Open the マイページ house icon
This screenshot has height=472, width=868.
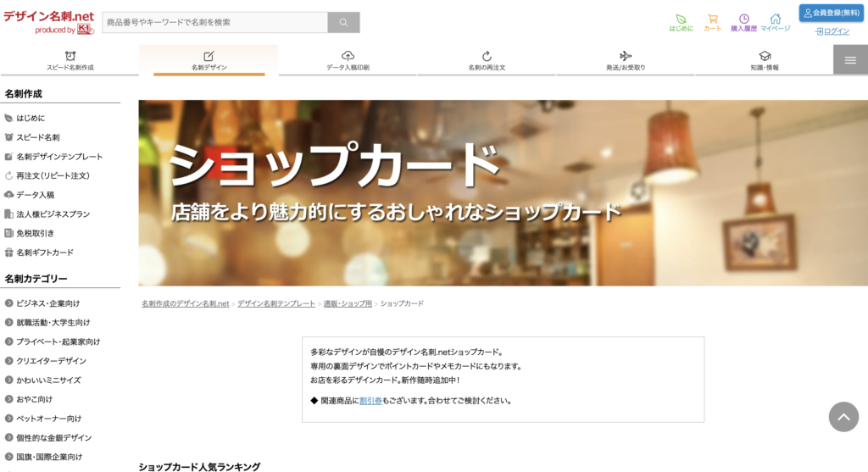click(775, 23)
